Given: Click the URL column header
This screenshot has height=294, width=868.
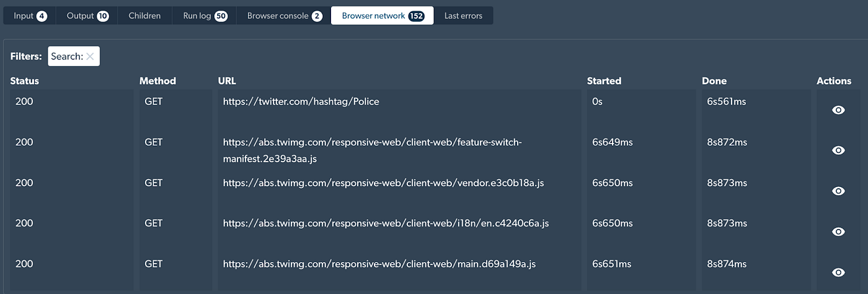Looking at the screenshot, I should pos(227,81).
